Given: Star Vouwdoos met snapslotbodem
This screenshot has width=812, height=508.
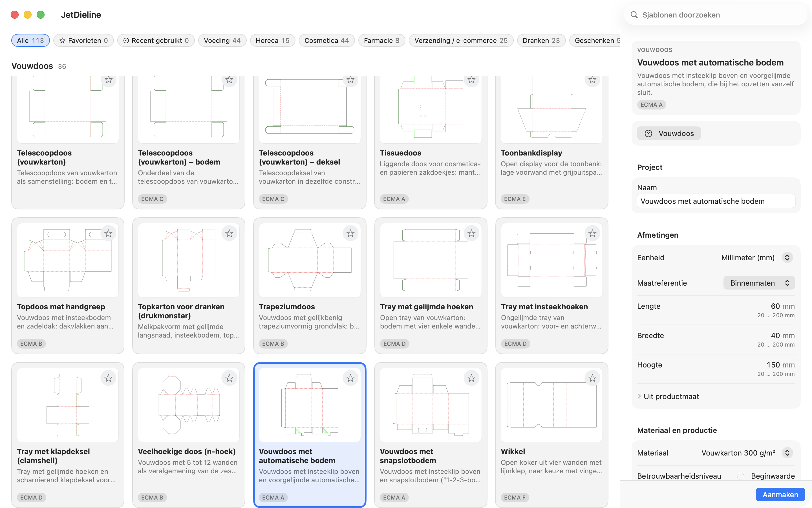Looking at the screenshot, I should click(x=471, y=378).
